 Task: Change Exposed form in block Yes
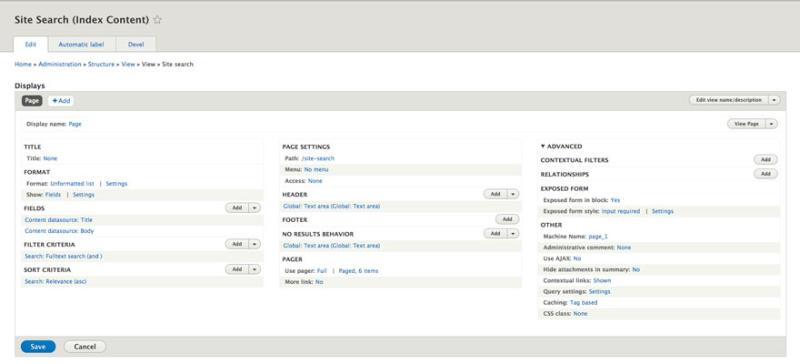pos(615,200)
